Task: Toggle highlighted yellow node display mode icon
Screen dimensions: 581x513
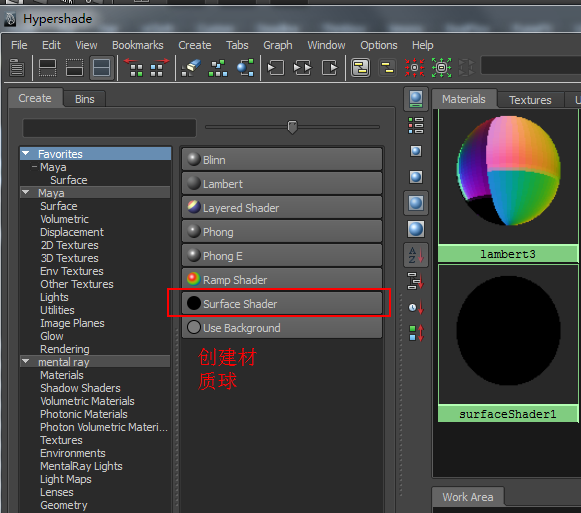Action: (x=361, y=68)
